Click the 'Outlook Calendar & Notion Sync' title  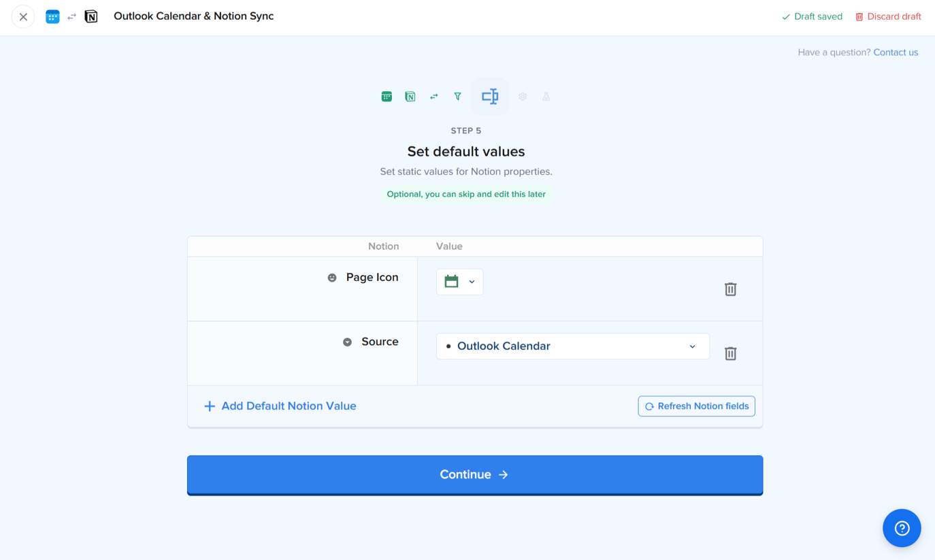193,16
